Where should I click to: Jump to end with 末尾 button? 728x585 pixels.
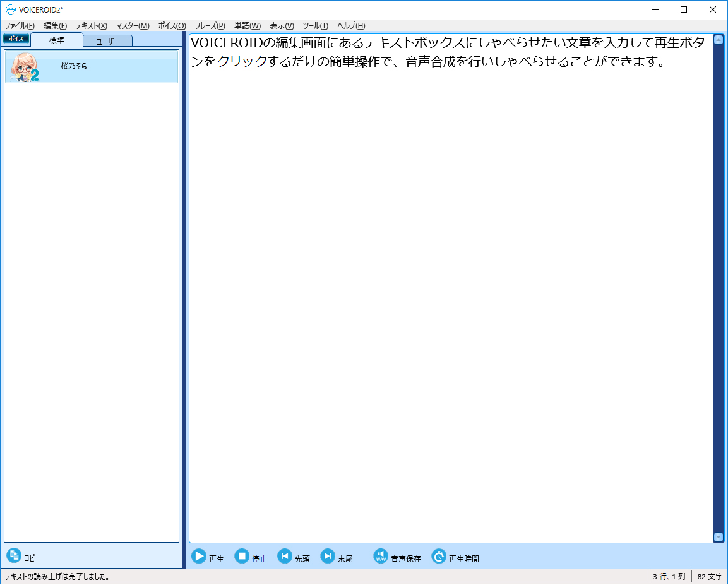point(336,556)
